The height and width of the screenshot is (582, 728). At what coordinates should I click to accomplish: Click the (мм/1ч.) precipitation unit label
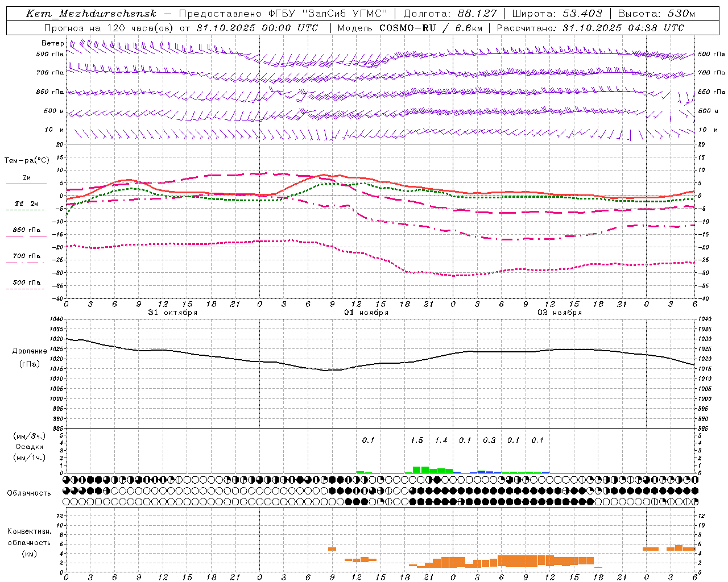coord(30,458)
